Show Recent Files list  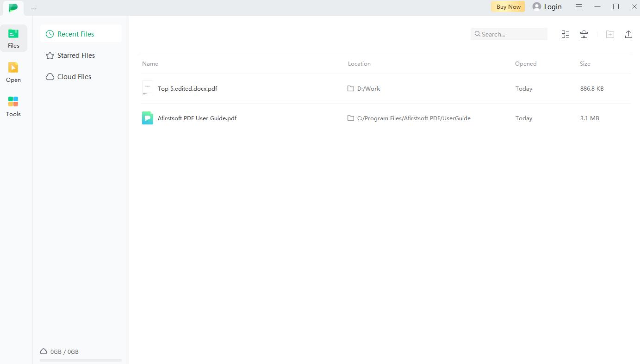coord(81,34)
